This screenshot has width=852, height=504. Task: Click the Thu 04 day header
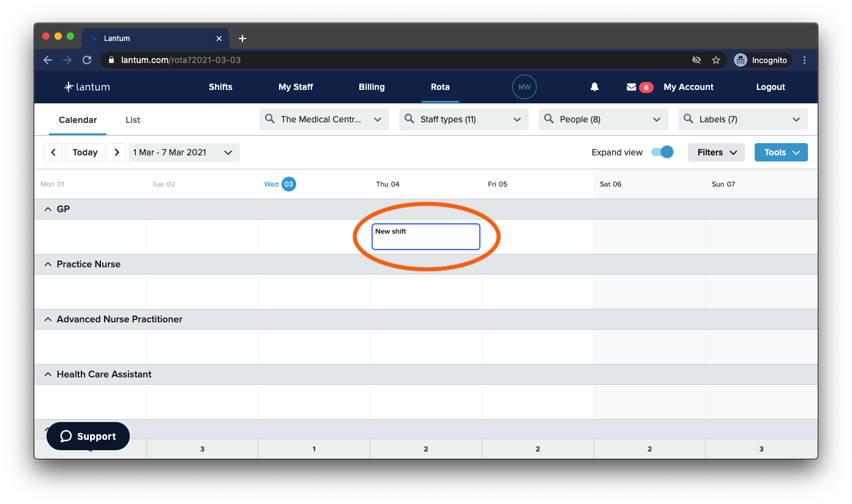[387, 184]
